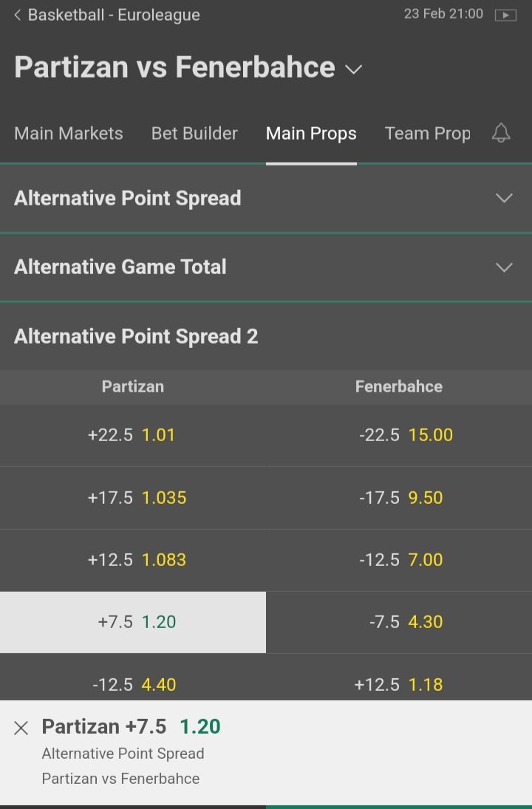
Task: Tap the back arrow beside Basketball - Euroleague
Action: coord(17,15)
